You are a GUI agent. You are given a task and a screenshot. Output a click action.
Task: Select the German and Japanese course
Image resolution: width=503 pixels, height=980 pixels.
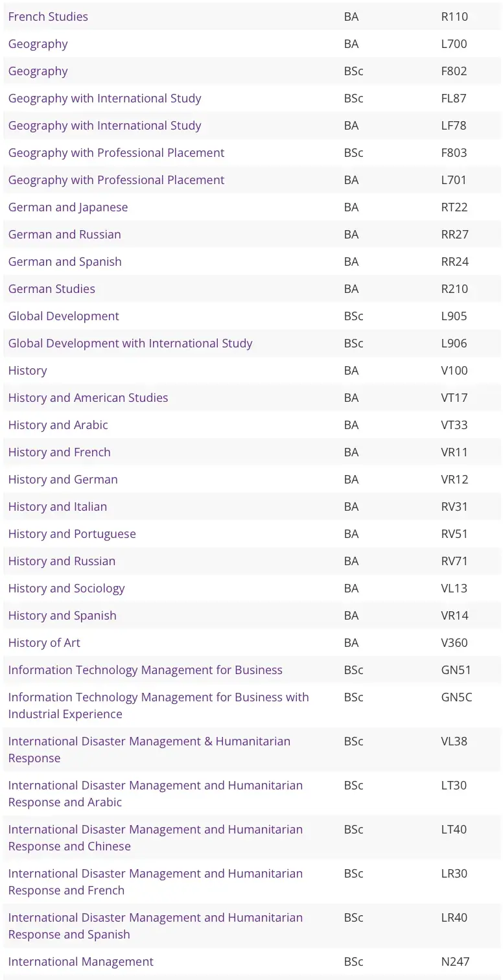tap(68, 207)
